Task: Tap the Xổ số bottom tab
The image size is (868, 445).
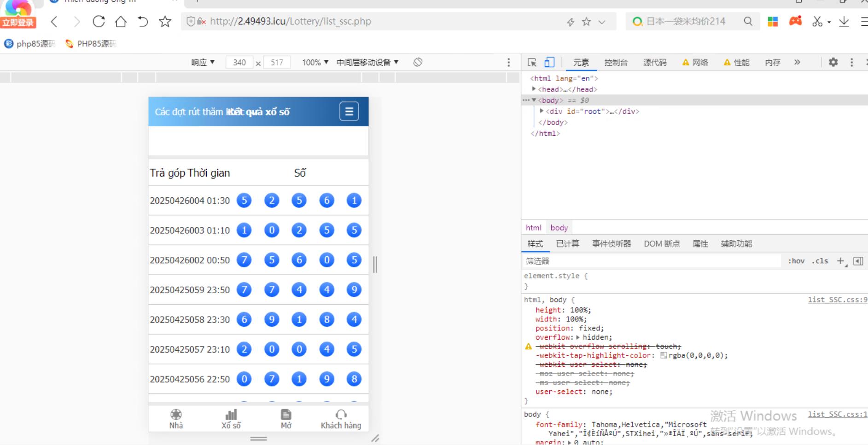Action: pyautogui.click(x=231, y=418)
